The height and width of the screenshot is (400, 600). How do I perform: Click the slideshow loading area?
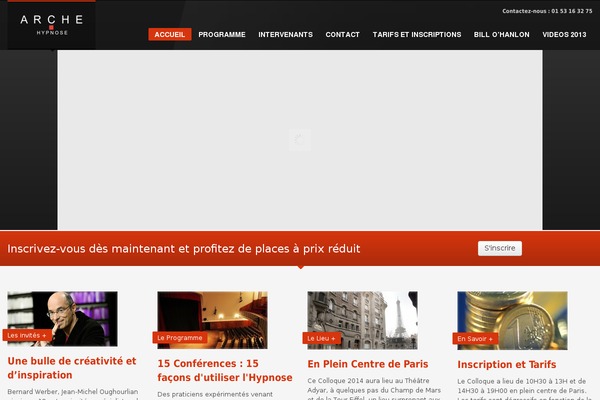pyautogui.click(x=300, y=140)
